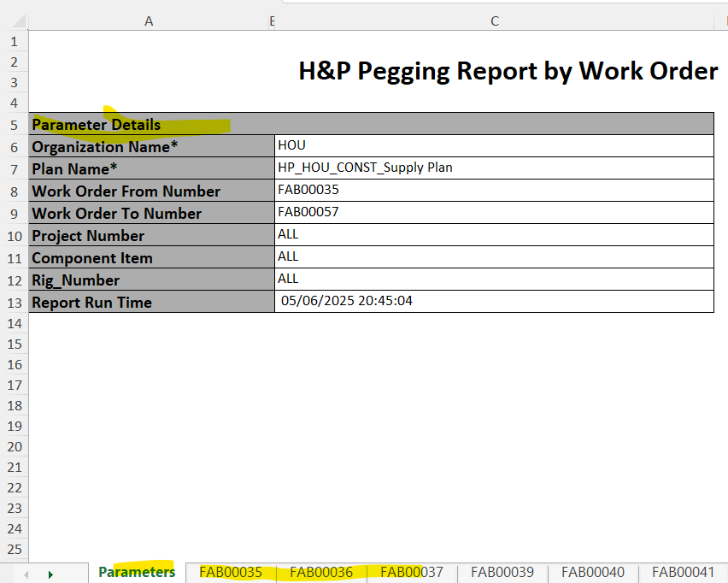Select the 'HOU' value cell
This screenshot has height=583, width=728.
pos(494,146)
